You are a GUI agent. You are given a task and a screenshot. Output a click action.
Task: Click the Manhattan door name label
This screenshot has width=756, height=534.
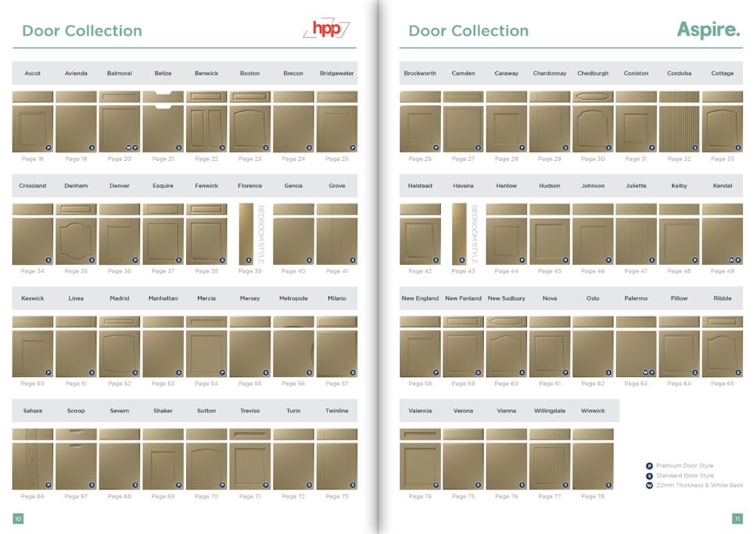pyautogui.click(x=163, y=298)
